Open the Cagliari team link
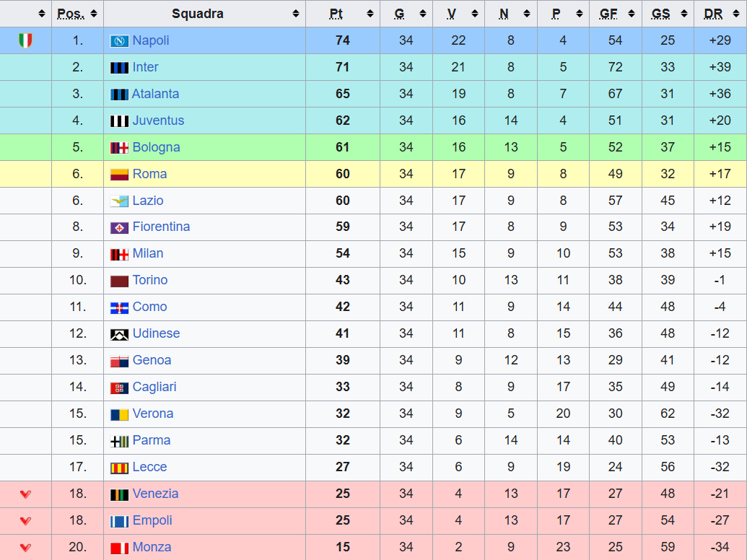 click(x=154, y=387)
